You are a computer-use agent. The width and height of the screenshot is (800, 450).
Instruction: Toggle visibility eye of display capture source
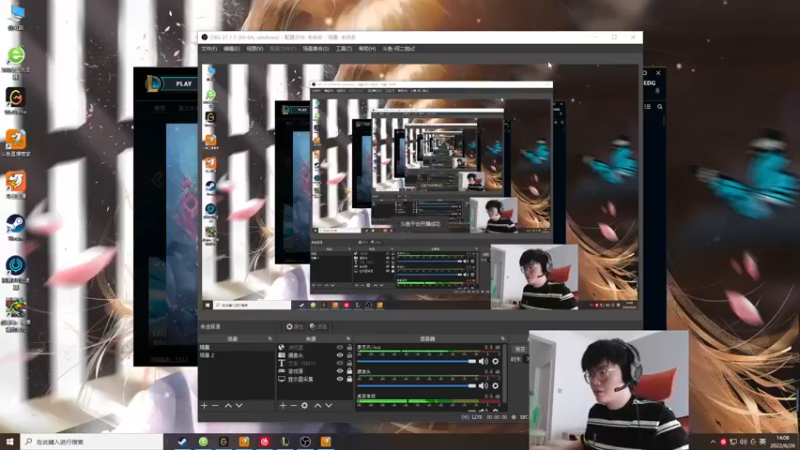(340, 380)
